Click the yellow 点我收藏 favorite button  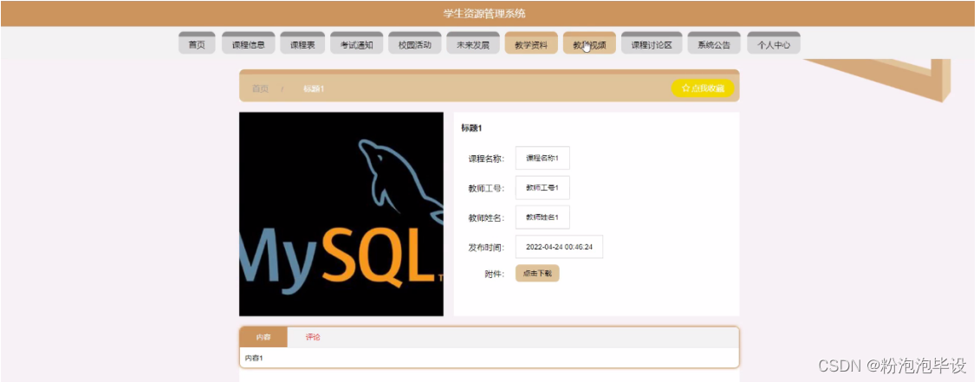tap(703, 88)
